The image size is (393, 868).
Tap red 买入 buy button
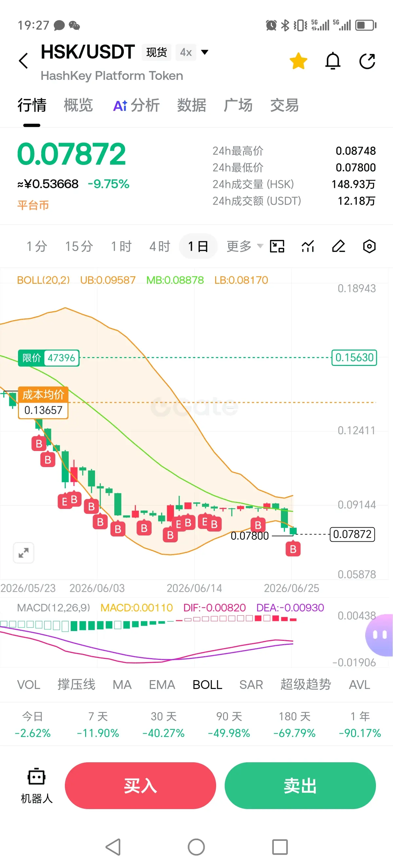coord(140,786)
